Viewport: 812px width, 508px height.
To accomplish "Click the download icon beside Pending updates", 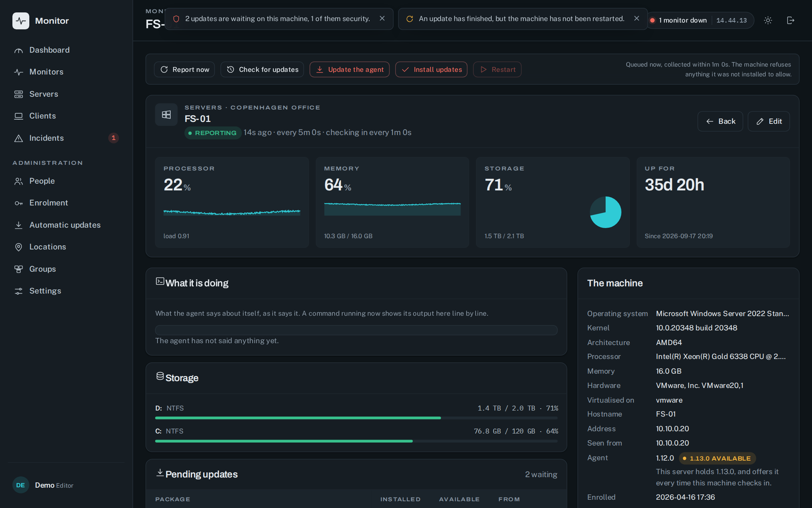I will [160, 473].
